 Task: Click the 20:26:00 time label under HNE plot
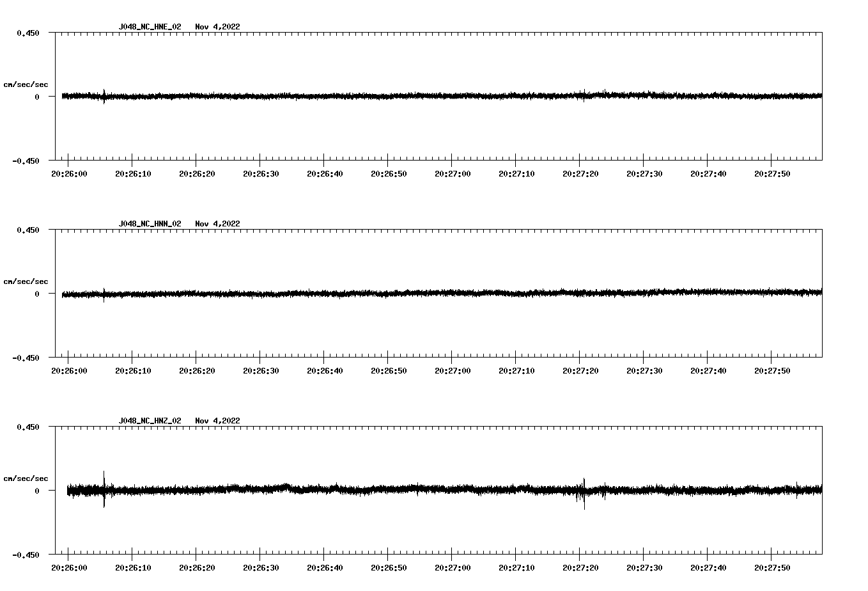point(69,174)
